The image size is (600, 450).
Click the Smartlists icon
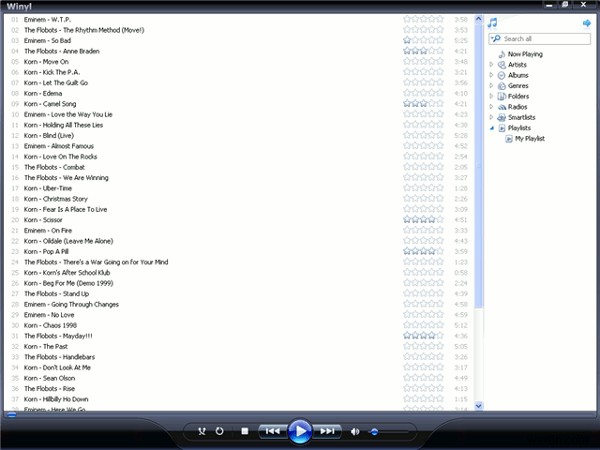click(502, 117)
